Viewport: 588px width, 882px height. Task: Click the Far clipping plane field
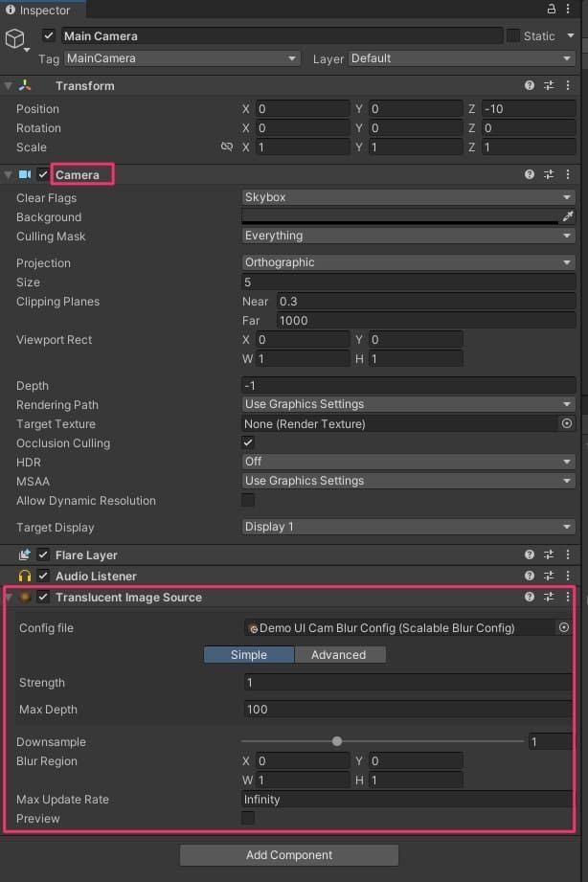[426, 320]
